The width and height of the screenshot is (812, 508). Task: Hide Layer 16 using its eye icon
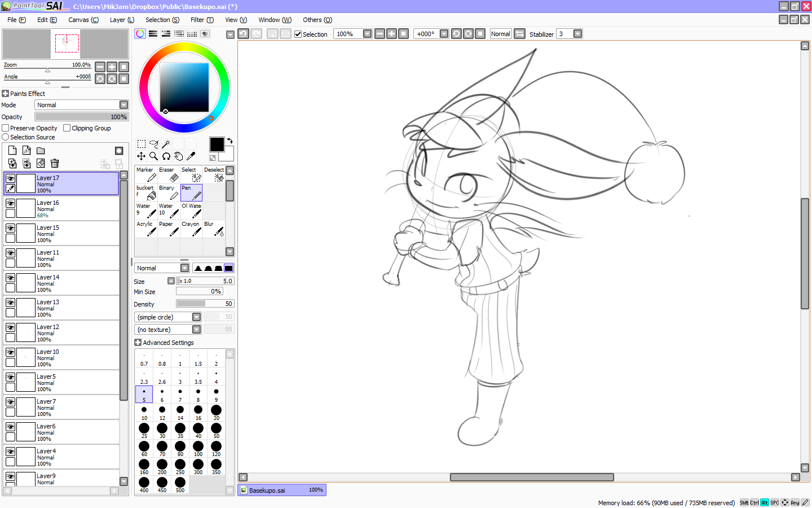(x=10, y=203)
